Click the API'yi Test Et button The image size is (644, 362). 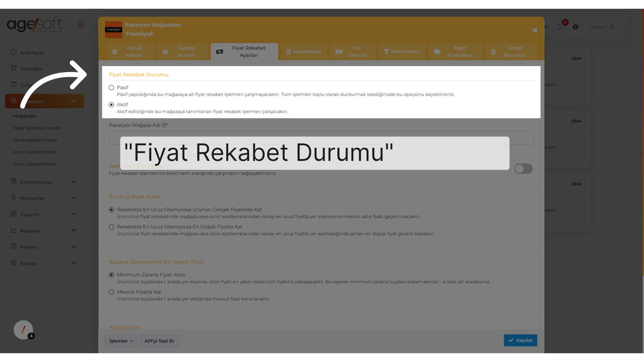tap(159, 341)
